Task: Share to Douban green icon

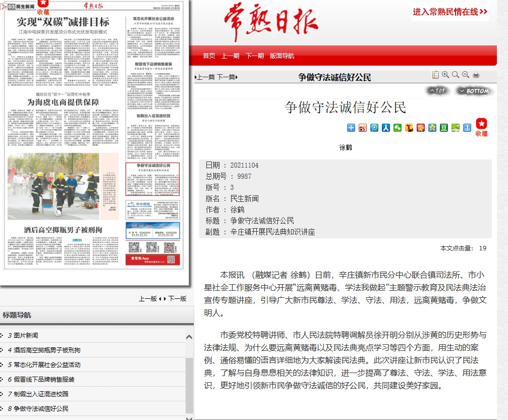Action: coord(444,128)
